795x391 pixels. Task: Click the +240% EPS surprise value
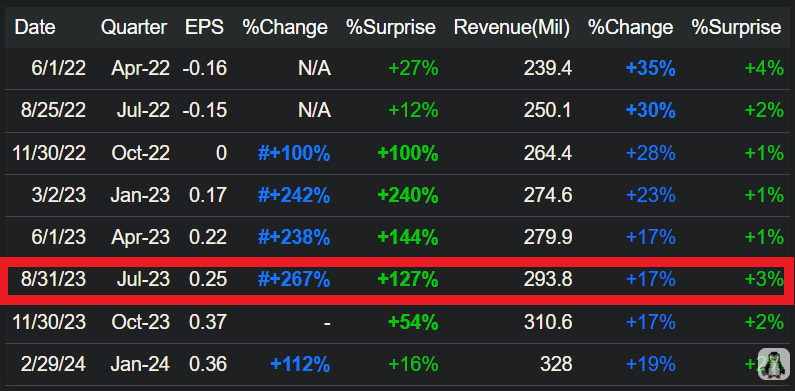coord(408,195)
